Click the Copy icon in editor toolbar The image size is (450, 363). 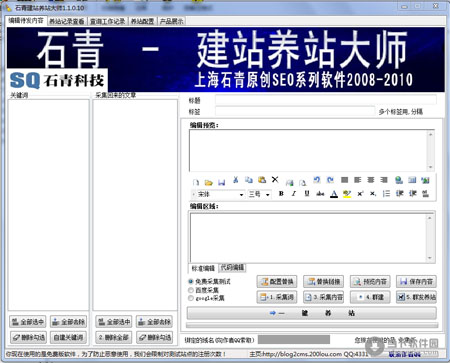point(249,180)
